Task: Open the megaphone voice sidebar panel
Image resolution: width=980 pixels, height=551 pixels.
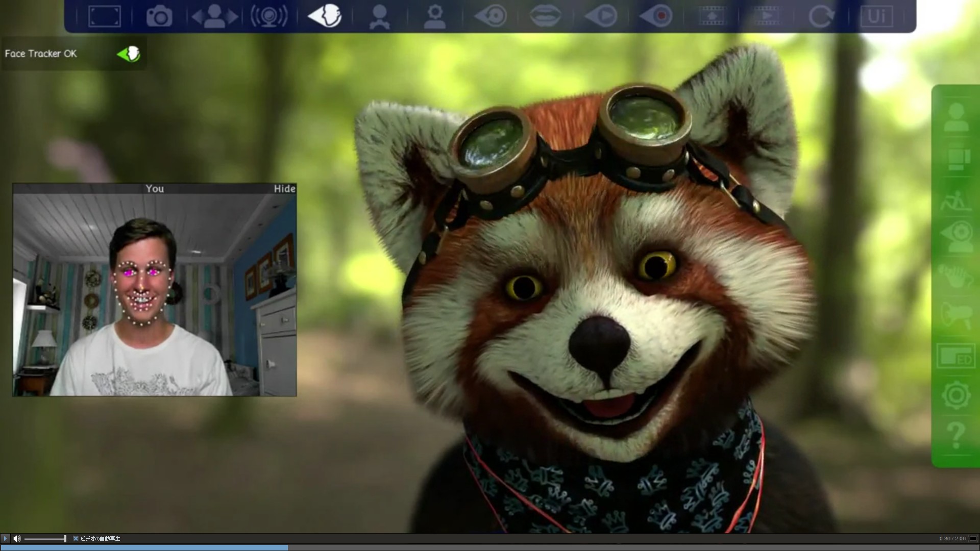Action: point(956,315)
